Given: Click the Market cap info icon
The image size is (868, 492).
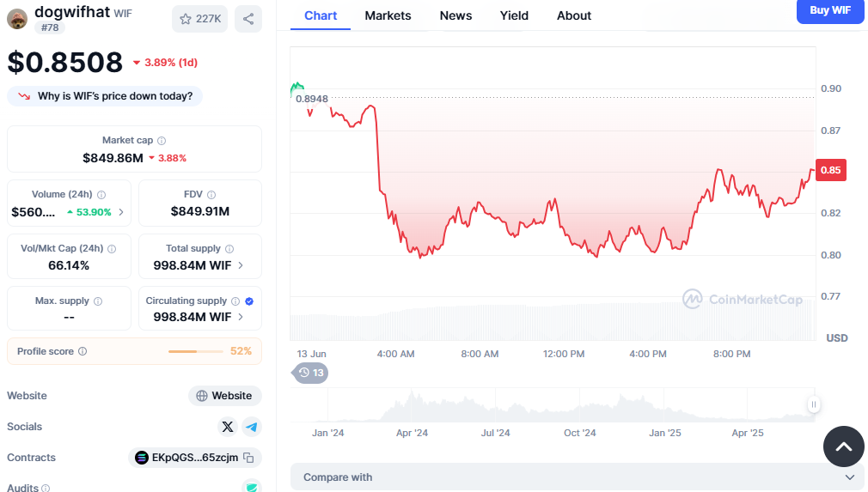Looking at the screenshot, I should (162, 141).
